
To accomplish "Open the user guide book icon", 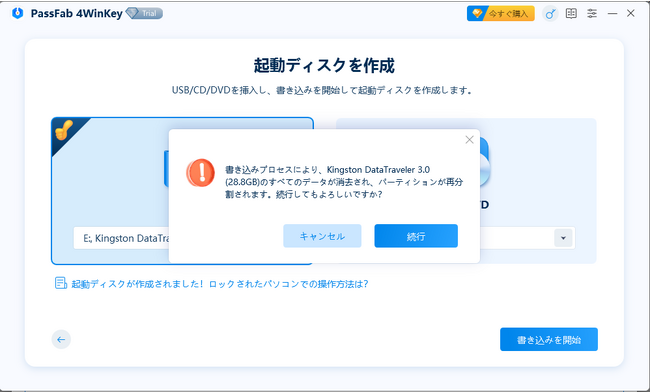I will pyautogui.click(x=571, y=14).
